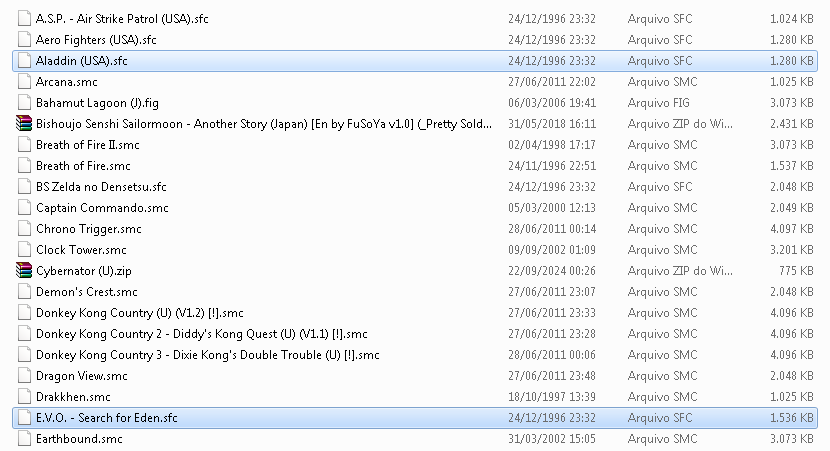
Task: Select file A.S.P. - Air Strike Patrol (USA).sfc
Action: point(122,19)
